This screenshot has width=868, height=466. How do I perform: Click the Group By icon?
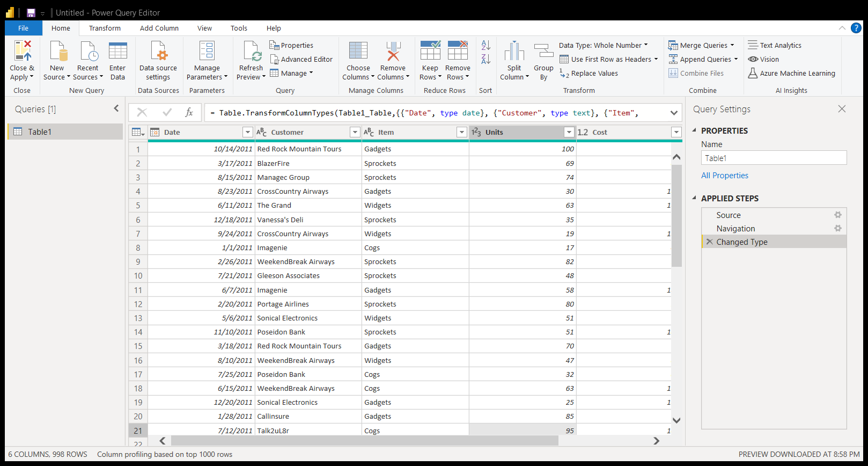pyautogui.click(x=543, y=50)
